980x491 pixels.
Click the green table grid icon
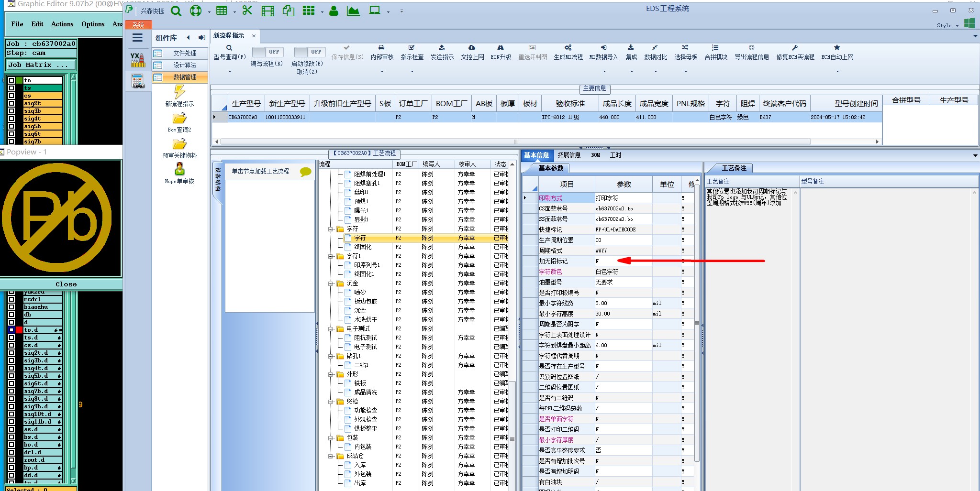(222, 11)
